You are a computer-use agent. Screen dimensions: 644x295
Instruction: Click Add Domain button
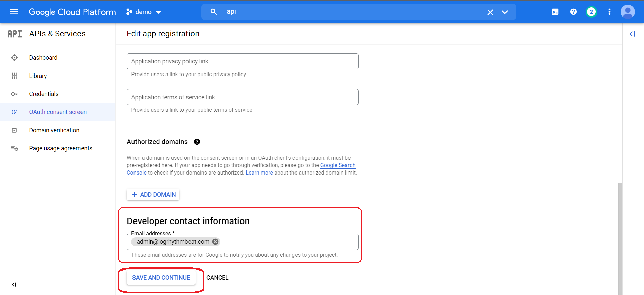153,195
